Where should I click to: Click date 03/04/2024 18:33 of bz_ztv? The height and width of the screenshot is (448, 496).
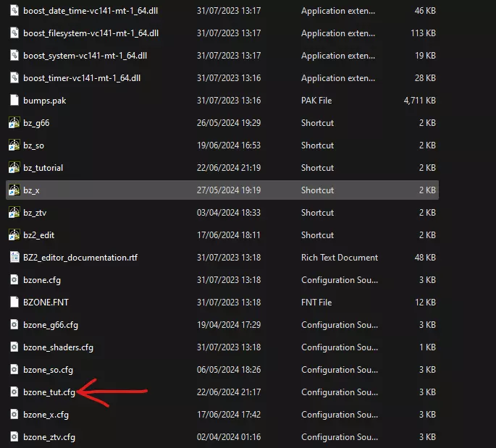pos(229,213)
